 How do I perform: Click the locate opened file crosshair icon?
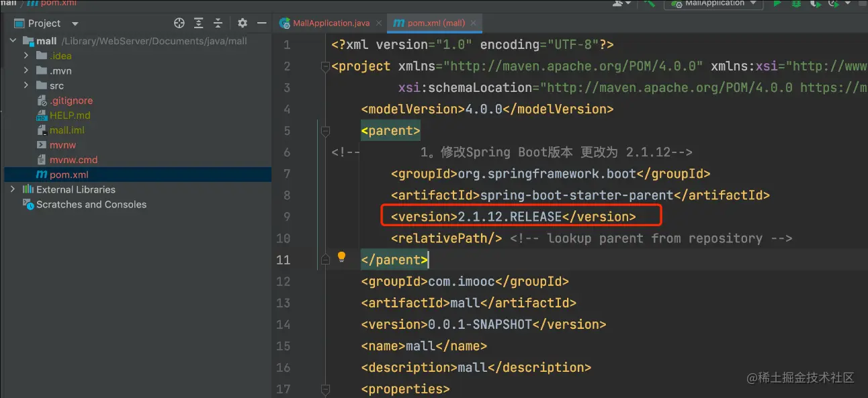(179, 23)
